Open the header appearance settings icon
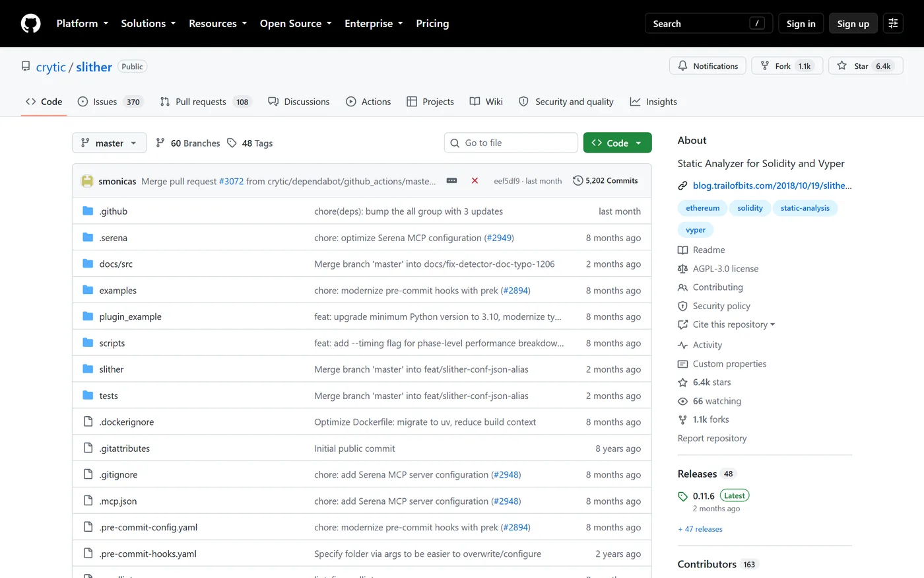The image size is (924, 578). click(x=893, y=23)
